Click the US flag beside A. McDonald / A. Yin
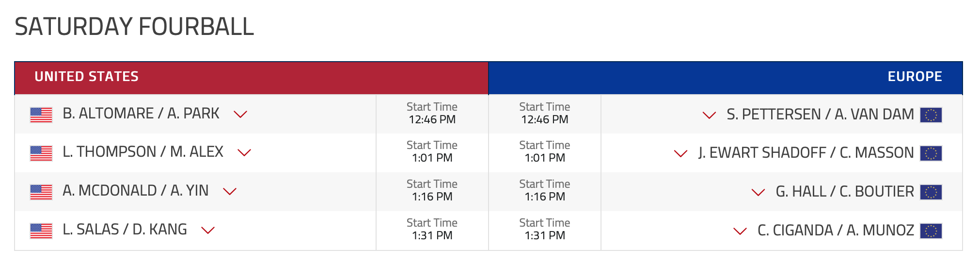 point(41,192)
